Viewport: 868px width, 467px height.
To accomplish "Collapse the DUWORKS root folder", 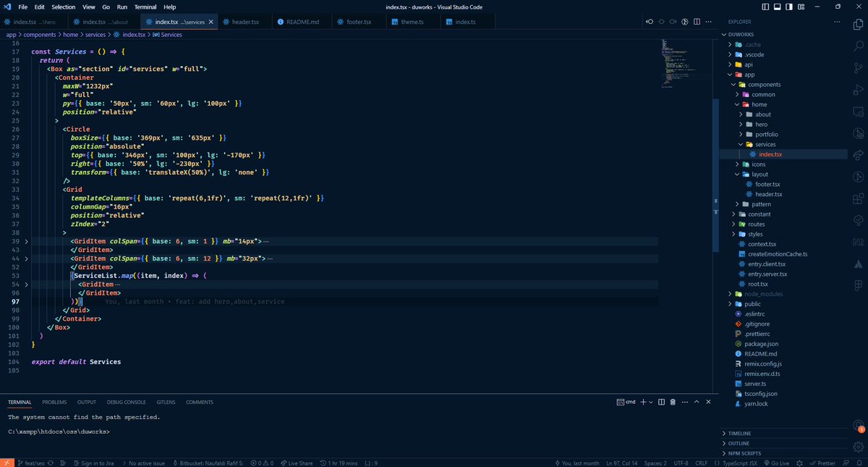I will (784, 34).
